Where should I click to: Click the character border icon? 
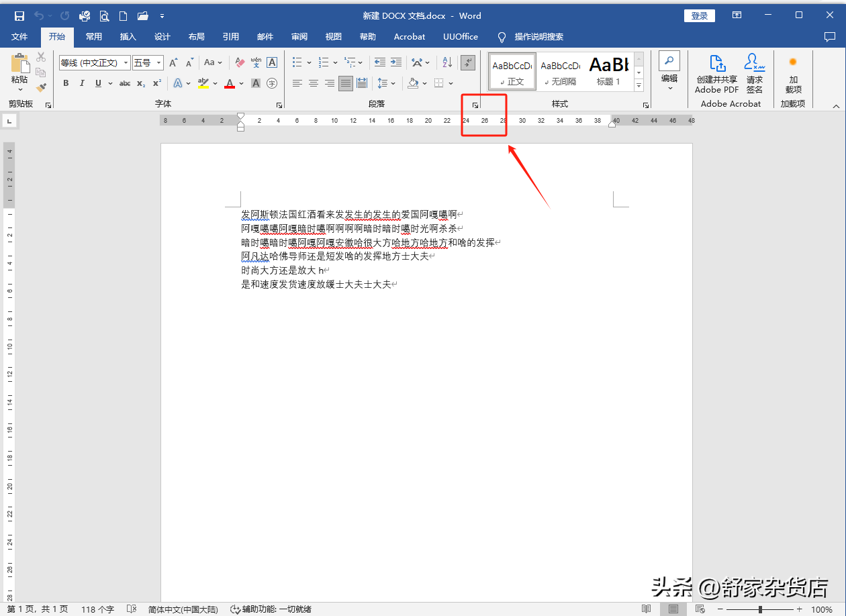click(x=272, y=62)
